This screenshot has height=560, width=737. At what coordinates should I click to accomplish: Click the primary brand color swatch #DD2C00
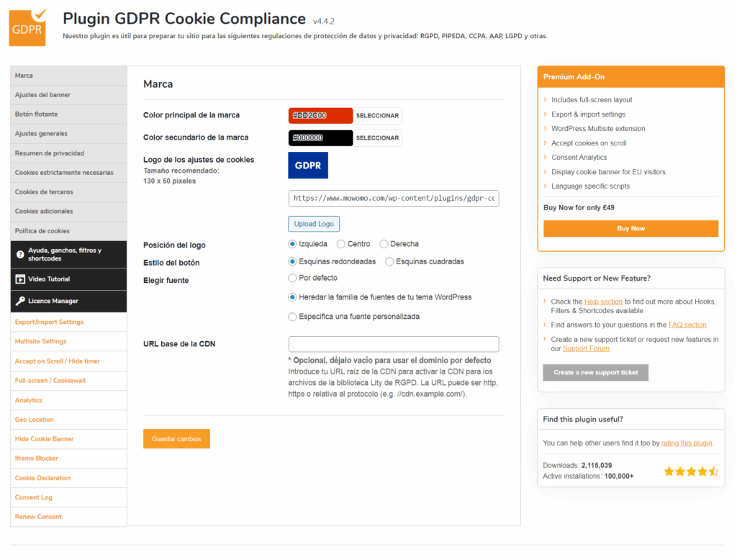pyautogui.click(x=320, y=116)
